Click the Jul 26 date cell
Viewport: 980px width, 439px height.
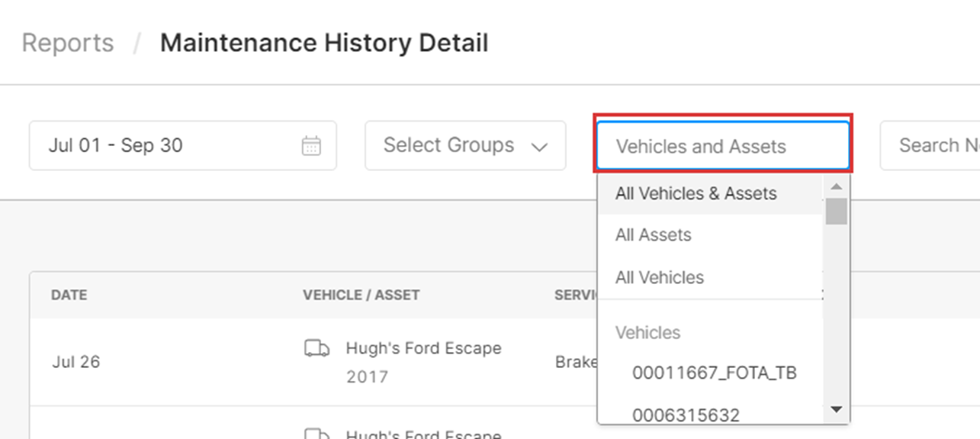76,362
